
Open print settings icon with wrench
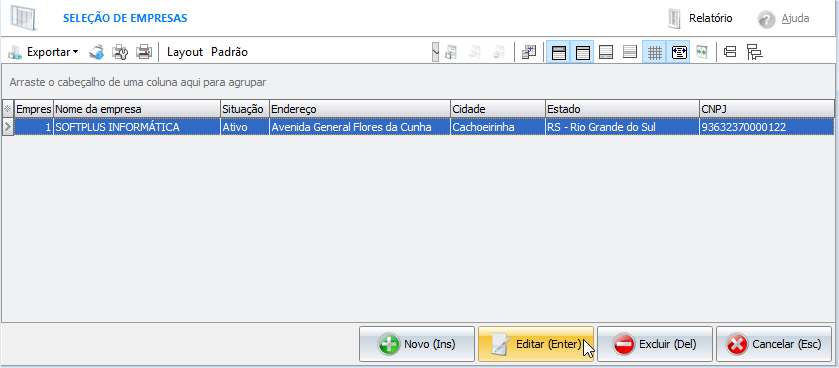(120, 52)
